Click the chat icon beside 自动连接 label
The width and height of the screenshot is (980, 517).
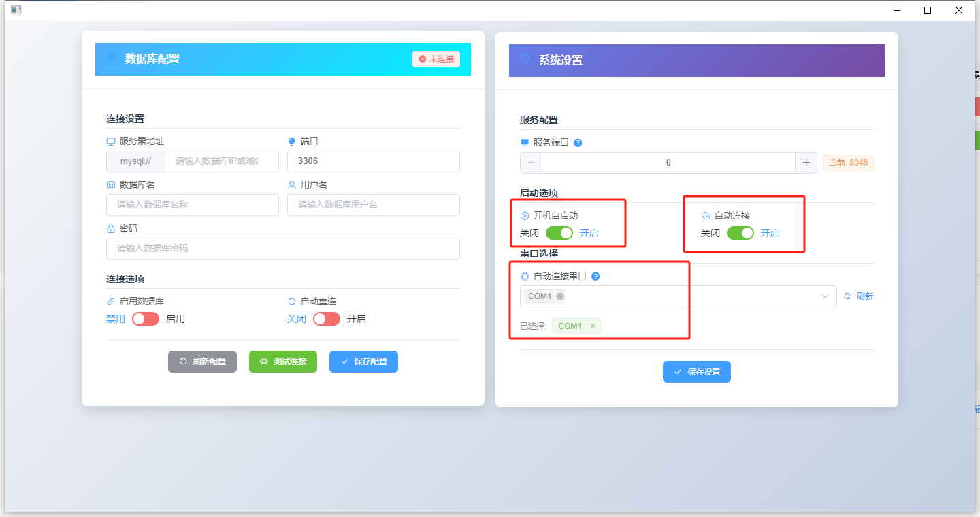click(706, 216)
